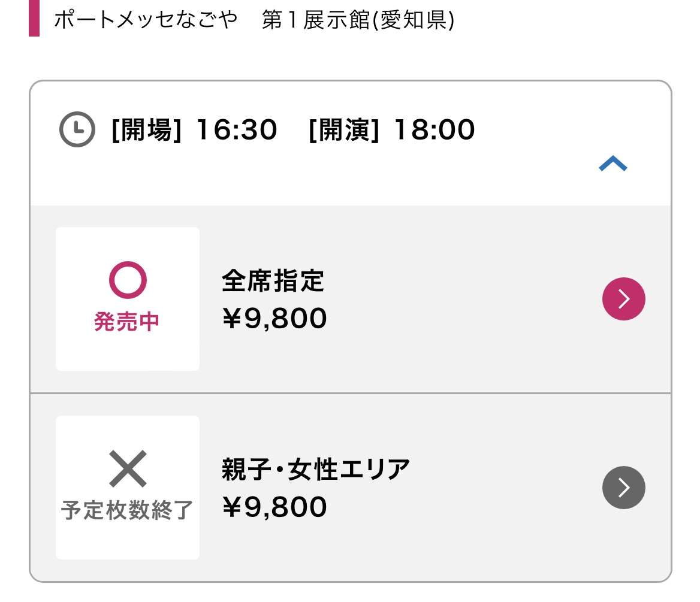Click the gray X sold-out status icon

(x=128, y=468)
